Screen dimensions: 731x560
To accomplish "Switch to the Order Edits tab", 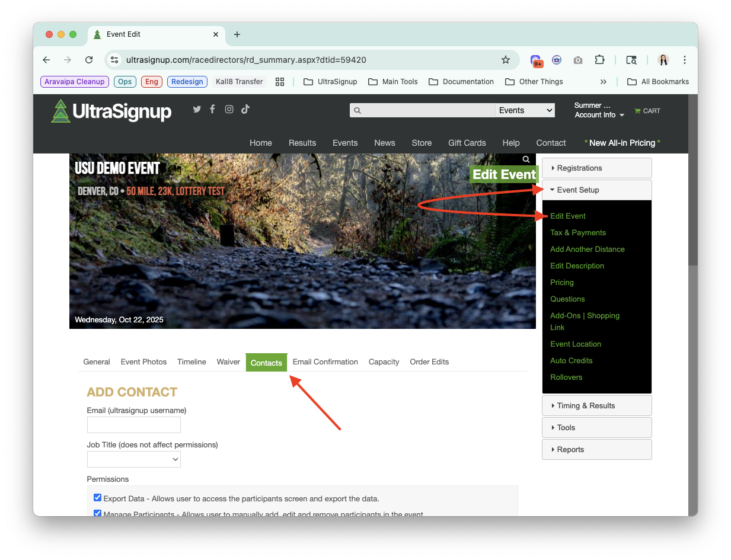I will pos(429,362).
